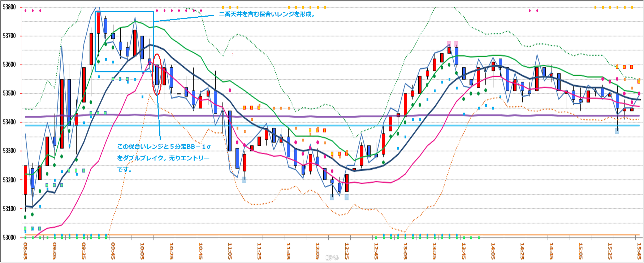Select the orange horizontal line at 53000

pos(325,235)
